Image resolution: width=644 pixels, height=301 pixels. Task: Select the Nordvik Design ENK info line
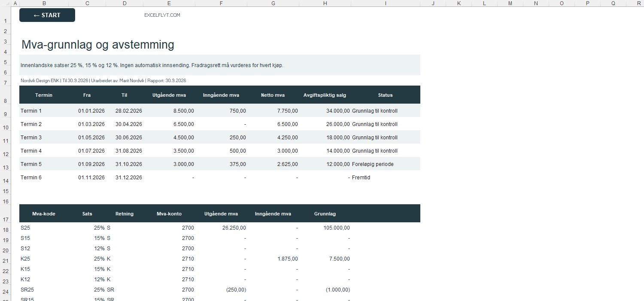pos(103,80)
